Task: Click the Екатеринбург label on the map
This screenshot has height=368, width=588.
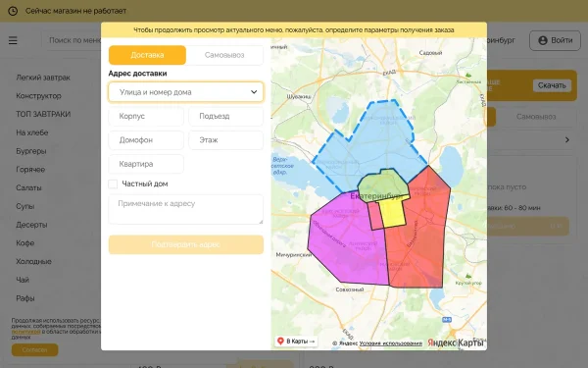Action: click(376, 196)
